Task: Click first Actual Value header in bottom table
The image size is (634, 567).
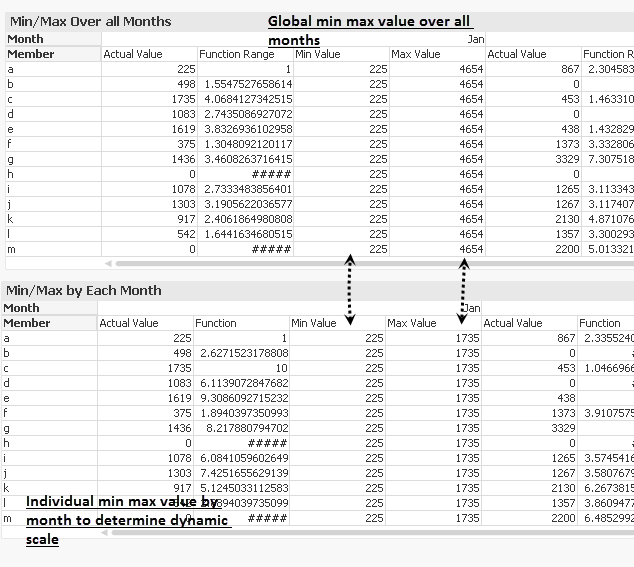Action: tap(129, 323)
